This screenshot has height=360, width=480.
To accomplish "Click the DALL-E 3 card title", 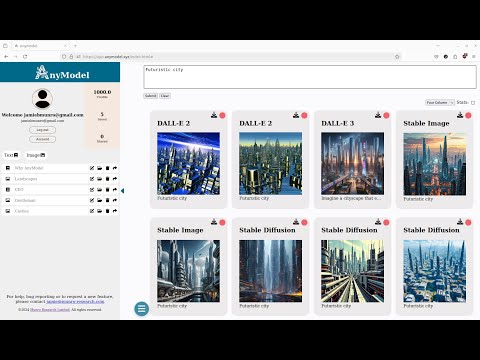I will pyautogui.click(x=338, y=123).
